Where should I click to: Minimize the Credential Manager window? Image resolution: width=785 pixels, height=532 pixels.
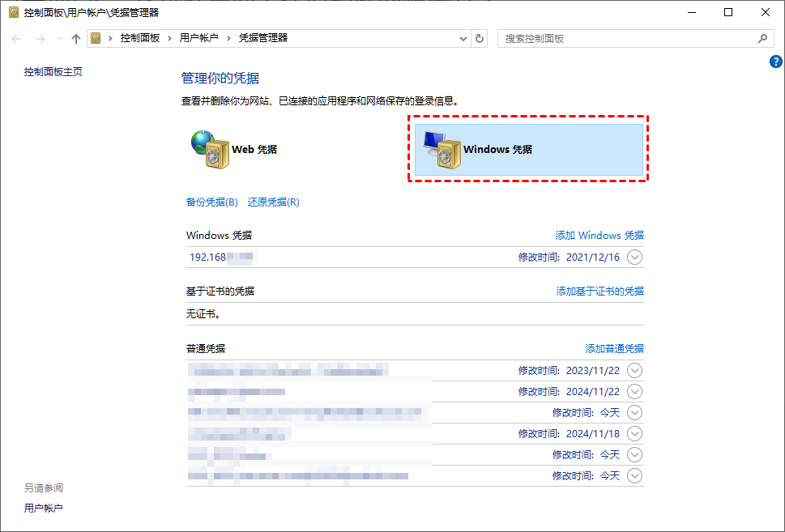(692, 12)
